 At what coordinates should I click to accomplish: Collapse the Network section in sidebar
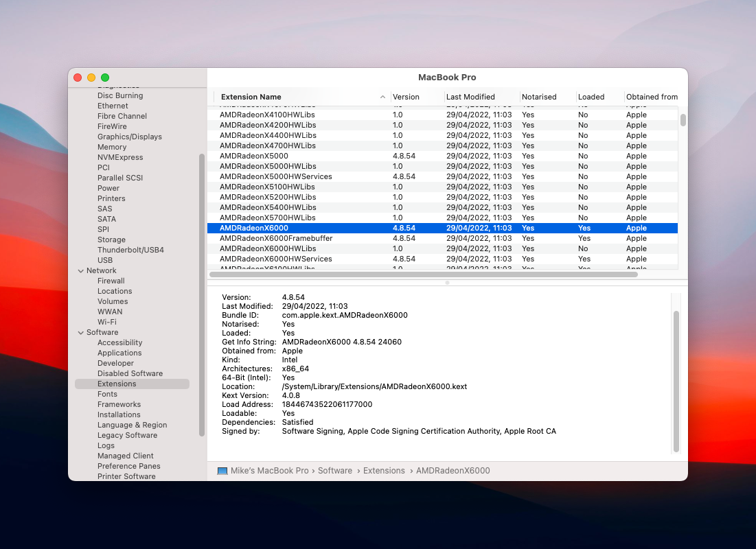pyautogui.click(x=80, y=271)
